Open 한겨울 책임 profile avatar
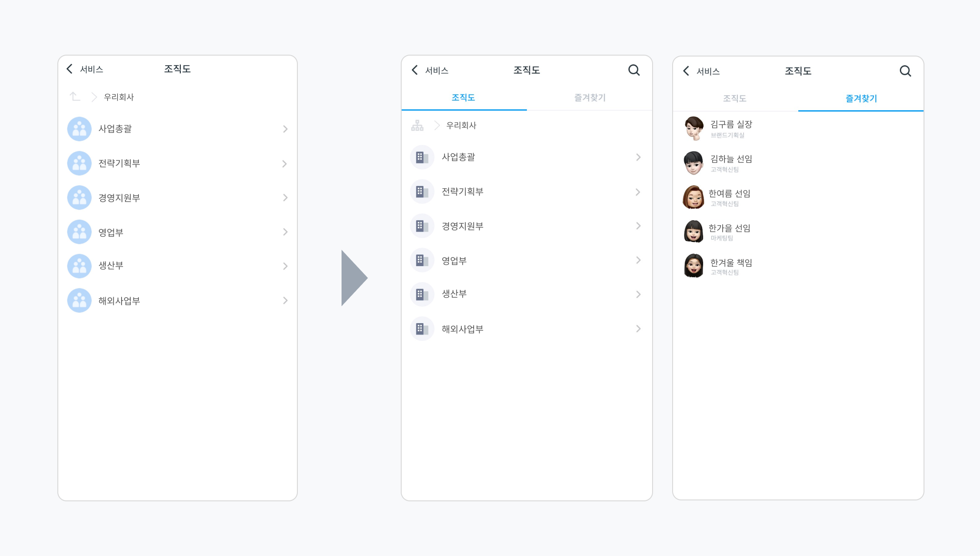This screenshot has width=980, height=556. (694, 266)
